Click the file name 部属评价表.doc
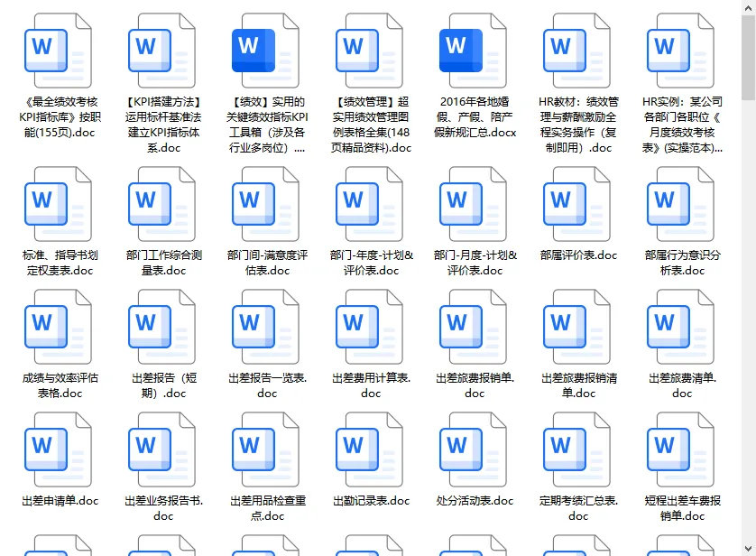 [x=578, y=255]
